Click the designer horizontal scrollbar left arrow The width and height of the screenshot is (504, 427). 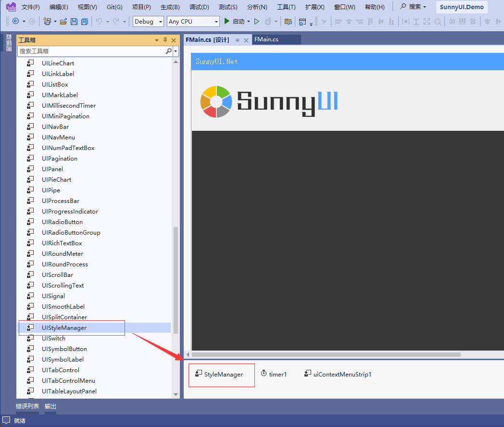coord(188,355)
